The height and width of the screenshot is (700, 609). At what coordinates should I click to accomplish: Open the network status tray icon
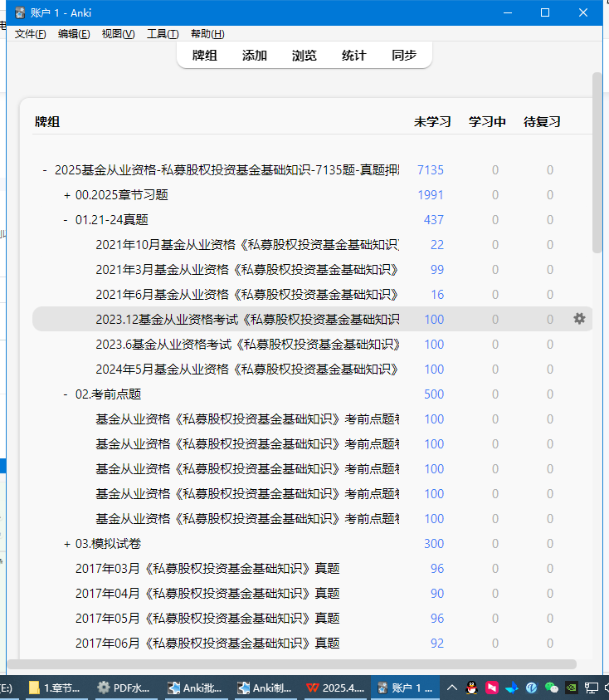pyautogui.click(x=592, y=688)
